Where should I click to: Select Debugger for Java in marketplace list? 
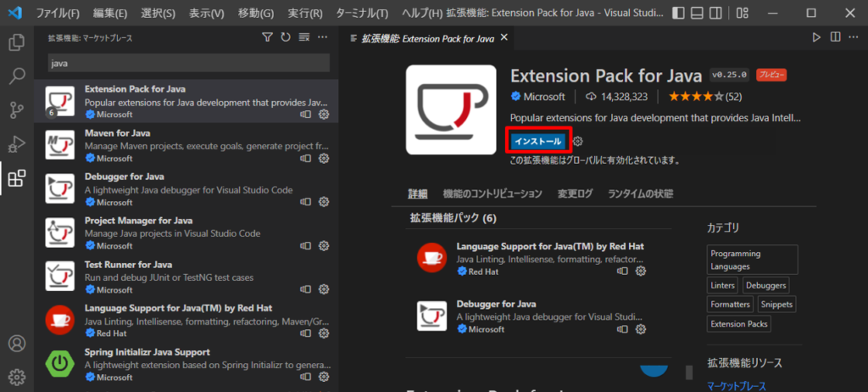tap(186, 189)
